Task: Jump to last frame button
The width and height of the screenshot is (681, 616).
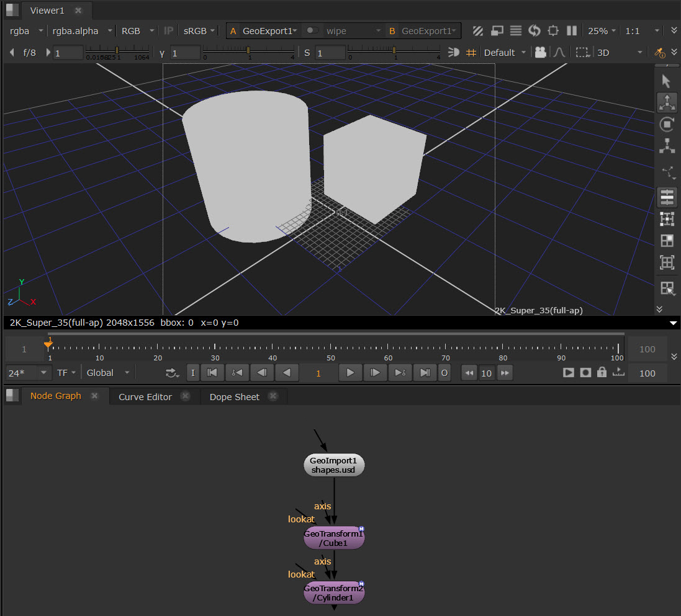Action: [x=425, y=373]
